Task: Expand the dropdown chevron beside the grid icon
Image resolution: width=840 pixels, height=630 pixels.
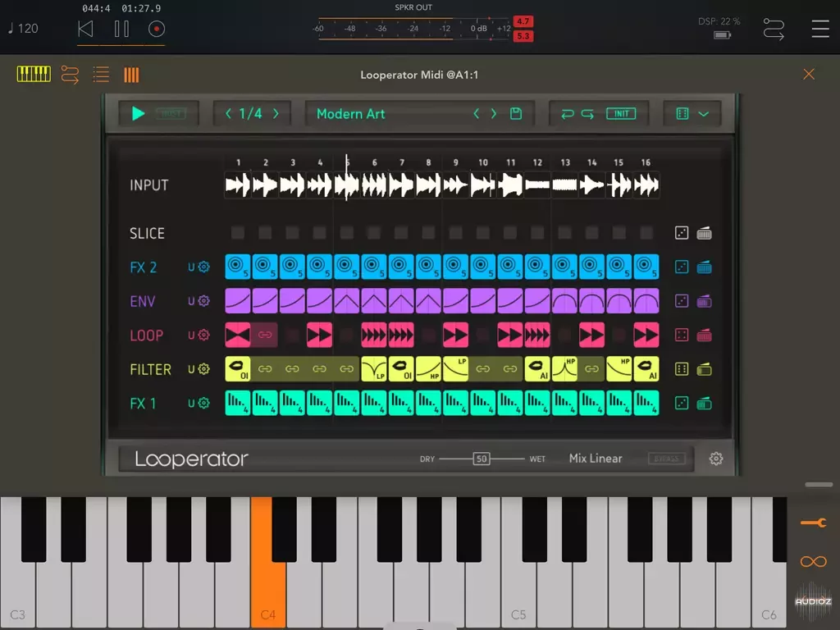Action: [x=703, y=114]
